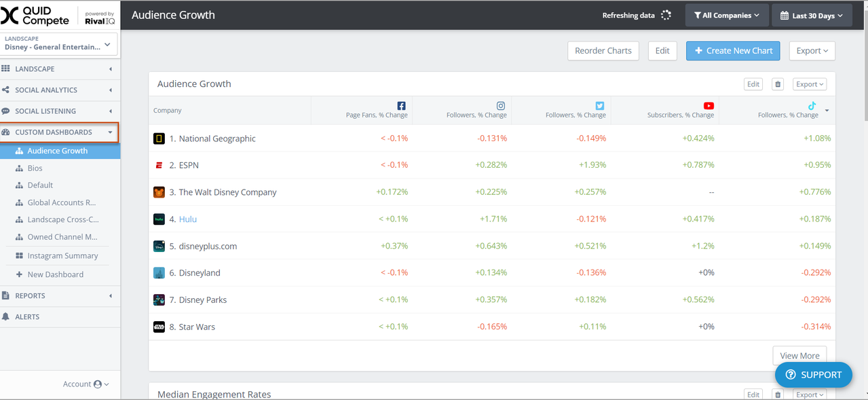Click the TikTok column sort arrow
This screenshot has width=868, height=400.
click(x=827, y=111)
